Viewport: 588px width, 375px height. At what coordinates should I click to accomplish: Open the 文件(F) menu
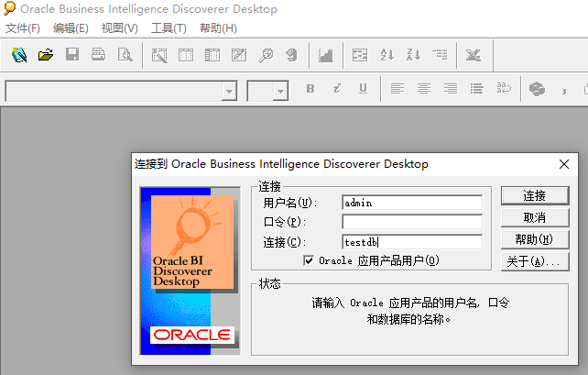(x=23, y=28)
